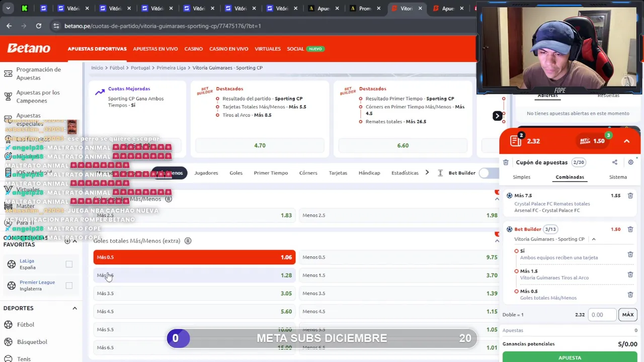
Task: Click the stake amount input field
Action: (602, 315)
